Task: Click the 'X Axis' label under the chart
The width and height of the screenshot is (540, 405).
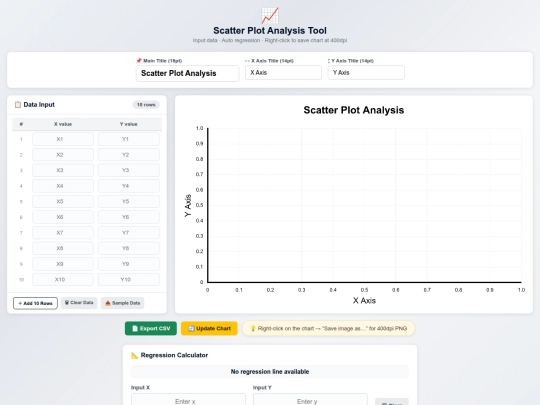Action: click(364, 301)
